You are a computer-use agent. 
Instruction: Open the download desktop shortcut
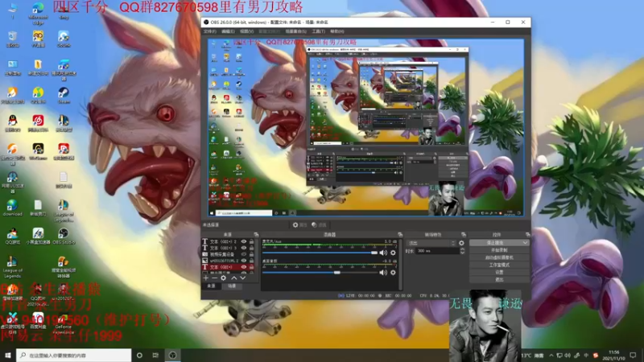(x=12, y=208)
